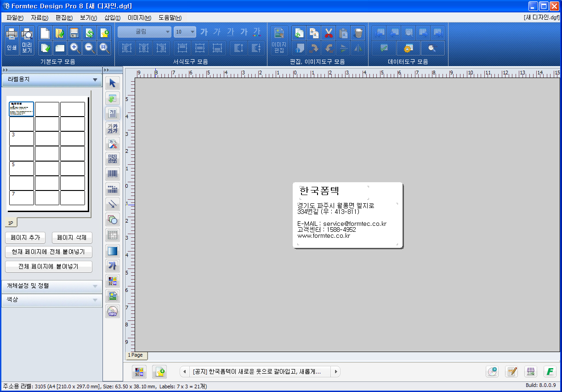This screenshot has height=392, width=562.
Task: Open the image edit (이미지 편집) tool
Action: (x=279, y=40)
